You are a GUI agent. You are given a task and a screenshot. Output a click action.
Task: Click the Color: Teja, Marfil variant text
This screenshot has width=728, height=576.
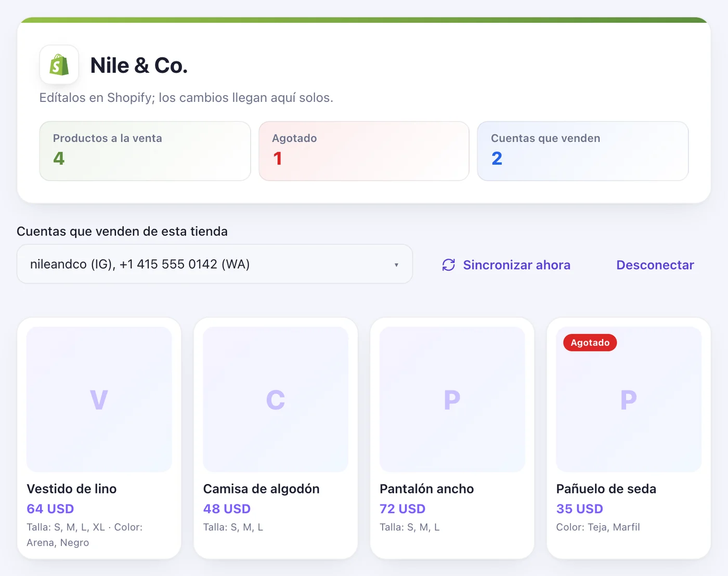tap(598, 527)
